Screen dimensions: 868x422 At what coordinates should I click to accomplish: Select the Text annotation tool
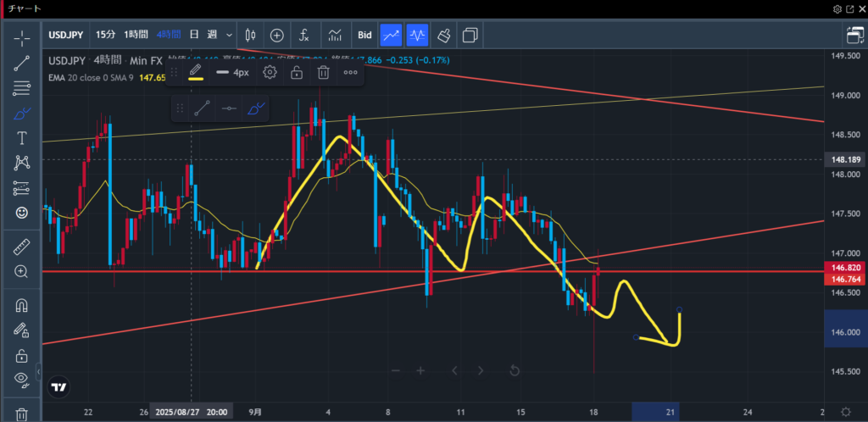(x=21, y=138)
